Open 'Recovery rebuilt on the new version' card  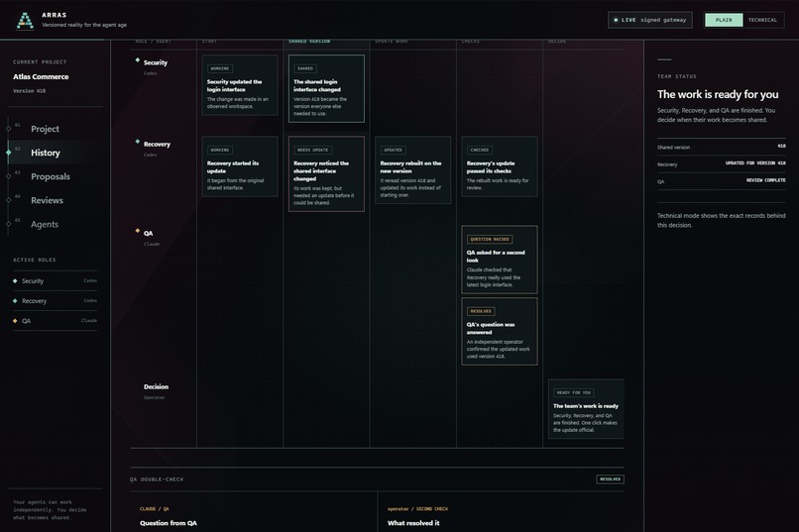(412, 170)
